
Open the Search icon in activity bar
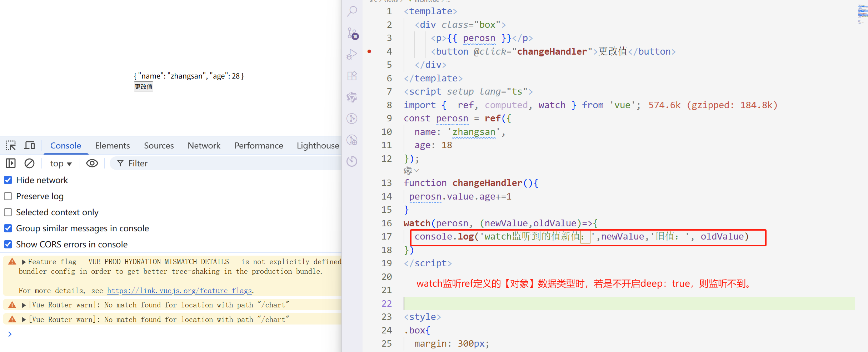[352, 11]
